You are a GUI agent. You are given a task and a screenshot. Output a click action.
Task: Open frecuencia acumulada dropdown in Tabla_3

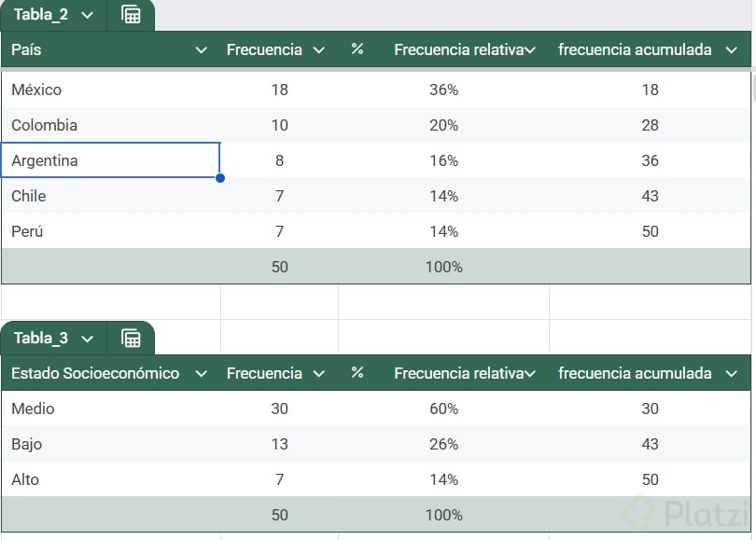pos(732,374)
